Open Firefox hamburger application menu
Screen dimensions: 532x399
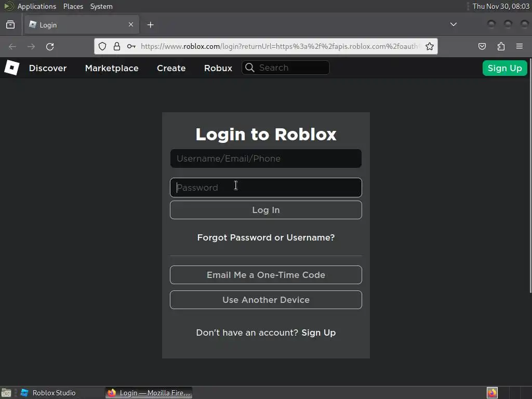point(520,46)
